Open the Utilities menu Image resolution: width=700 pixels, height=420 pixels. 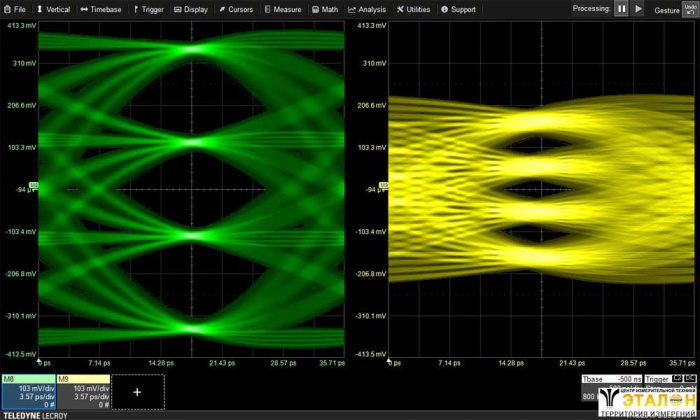coord(414,9)
